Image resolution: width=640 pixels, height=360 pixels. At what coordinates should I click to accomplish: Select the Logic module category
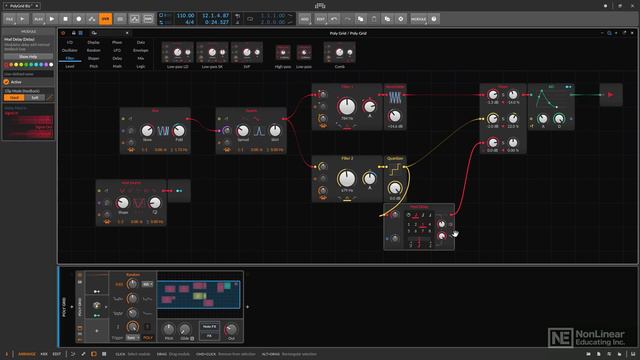pyautogui.click(x=141, y=66)
